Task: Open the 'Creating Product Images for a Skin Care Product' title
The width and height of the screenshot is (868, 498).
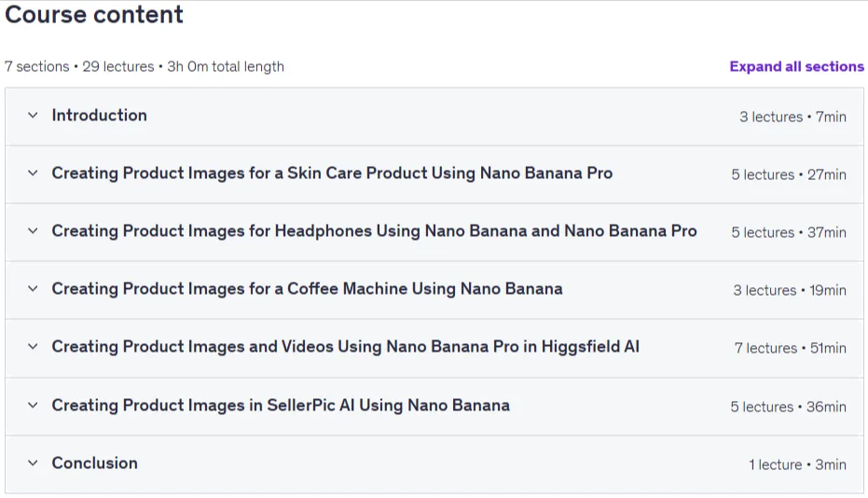Action: pyautogui.click(x=332, y=173)
